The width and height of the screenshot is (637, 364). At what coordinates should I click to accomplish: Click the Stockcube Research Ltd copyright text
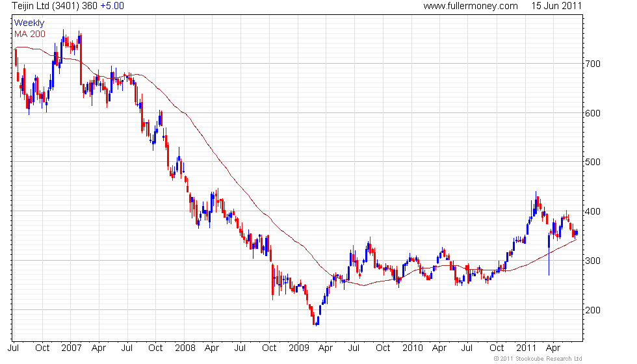538,359
